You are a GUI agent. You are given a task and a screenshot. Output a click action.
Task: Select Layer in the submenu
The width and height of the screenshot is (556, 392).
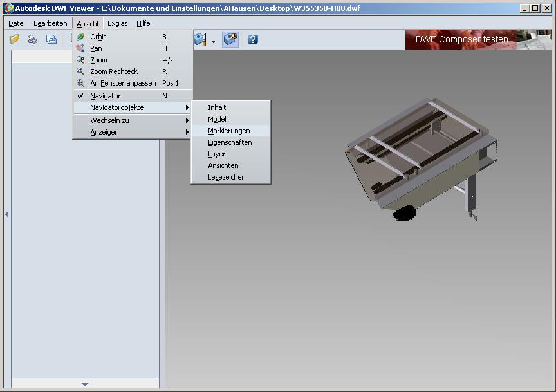click(231, 154)
